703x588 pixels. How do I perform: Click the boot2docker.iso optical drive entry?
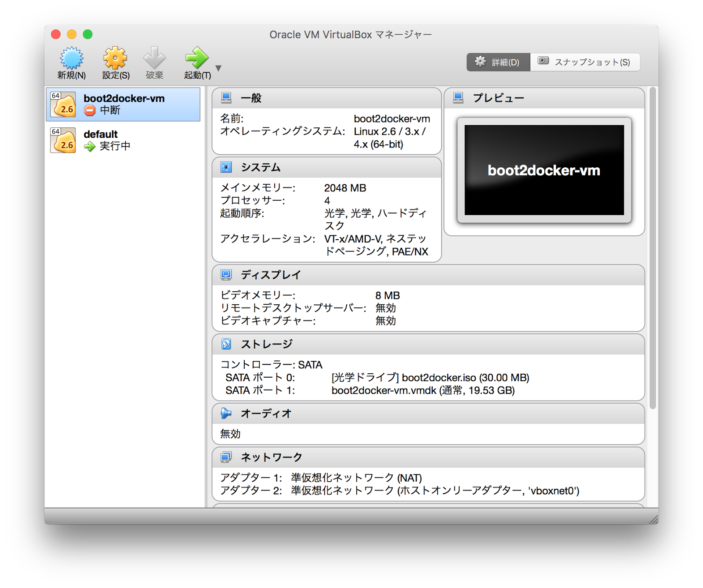coord(430,378)
